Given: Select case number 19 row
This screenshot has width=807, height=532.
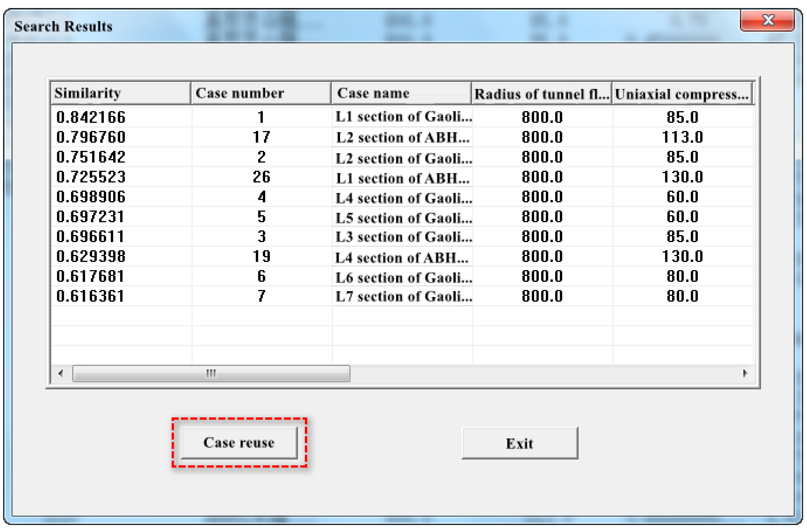Looking at the screenshot, I should click(x=261, y=256).
